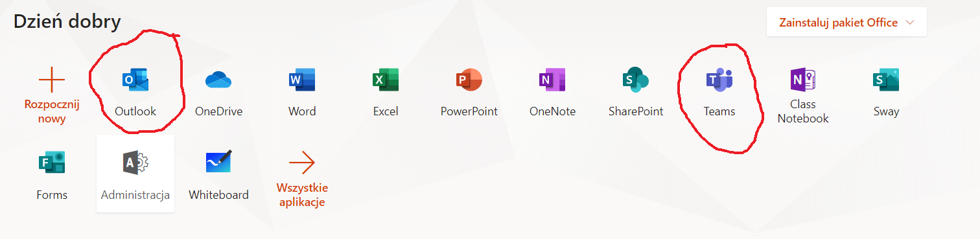Open the Class Notebook icon
The image size is (980, 239).
tap(803, 80)
